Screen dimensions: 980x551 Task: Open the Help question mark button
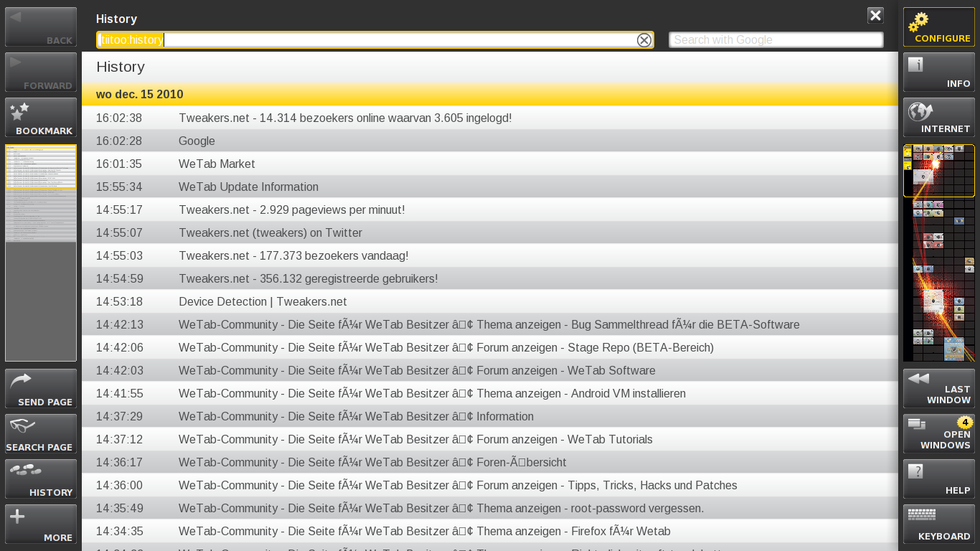[x=939, y=479]
